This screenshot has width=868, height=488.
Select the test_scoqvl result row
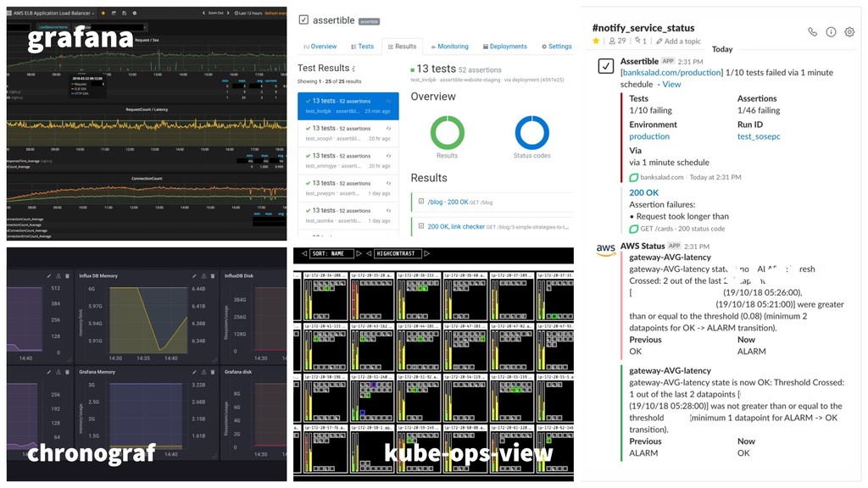point(348,133)
